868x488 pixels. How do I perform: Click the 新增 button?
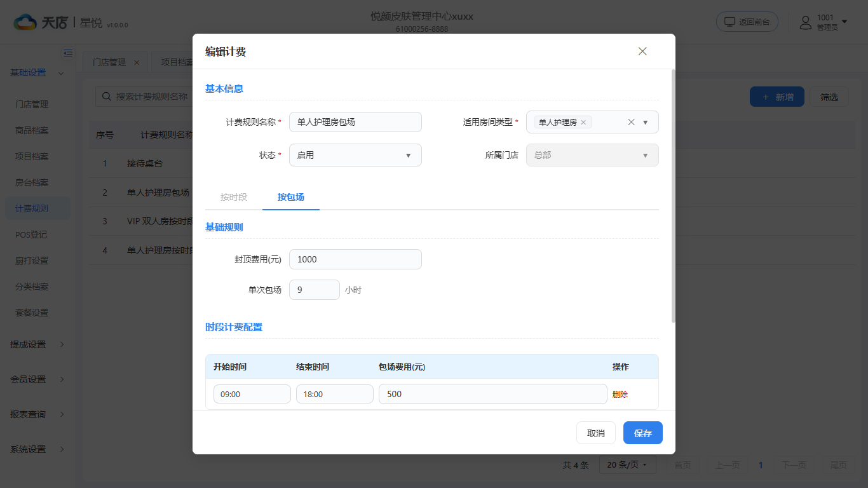point(777,97)
